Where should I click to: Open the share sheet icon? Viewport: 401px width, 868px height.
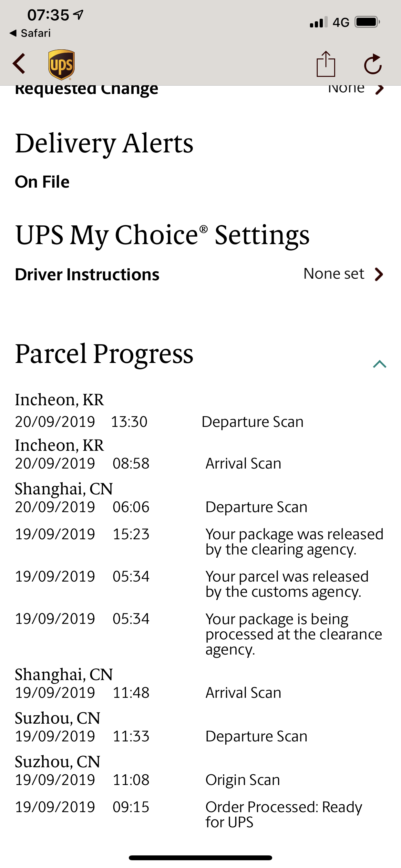click(325, 63)
